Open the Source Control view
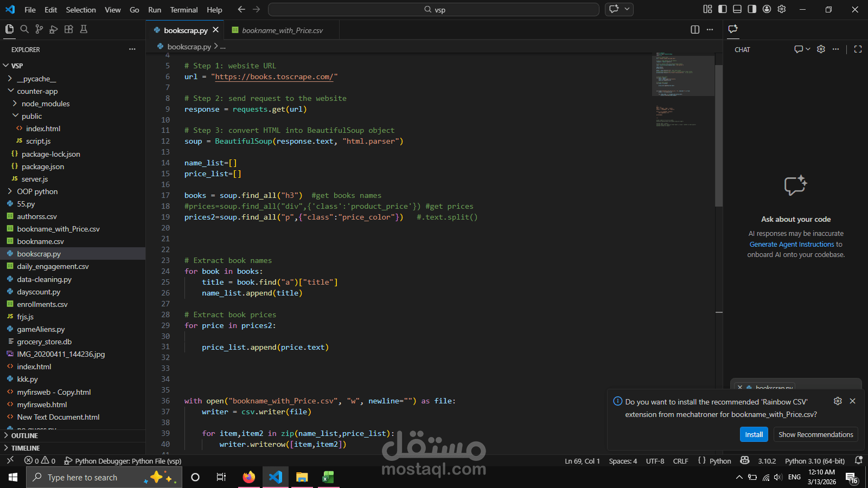Viewport: 868px width, 488px height. coord(39,29)
